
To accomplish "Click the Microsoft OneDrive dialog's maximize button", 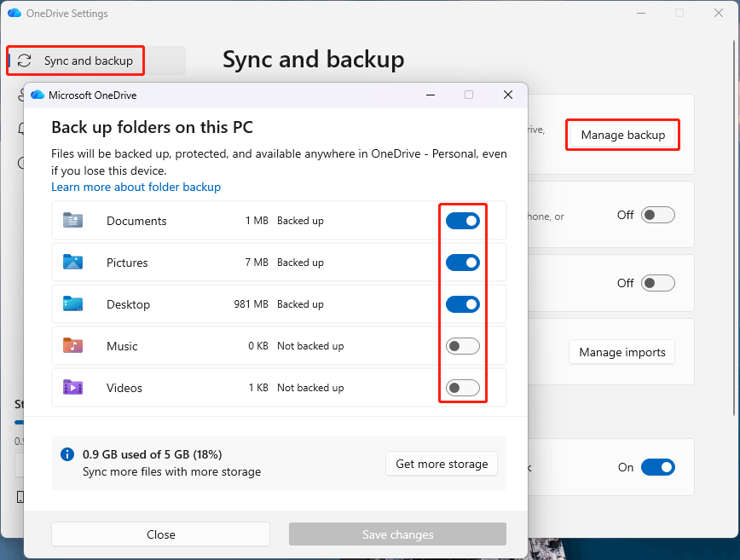I will tap(469, 95).
